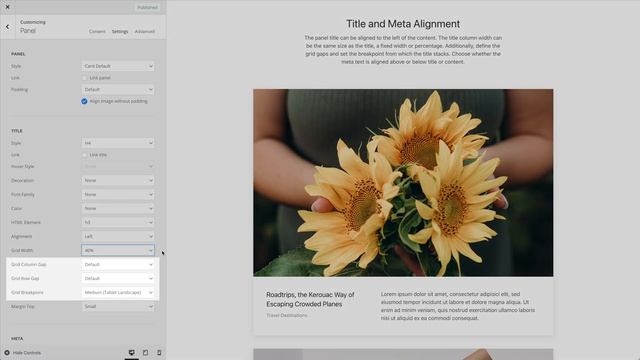Click the Travel Destinations meta text

click(x=287, y=316)
